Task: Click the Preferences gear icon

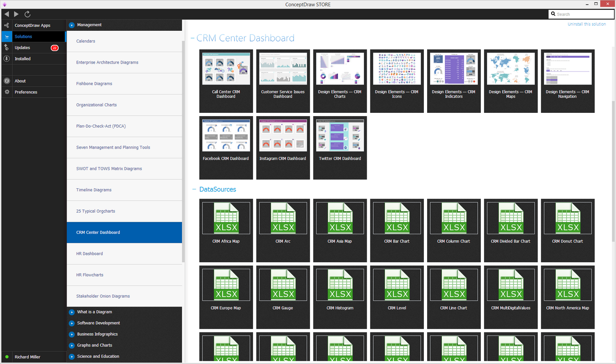Action: coord(7,92)
